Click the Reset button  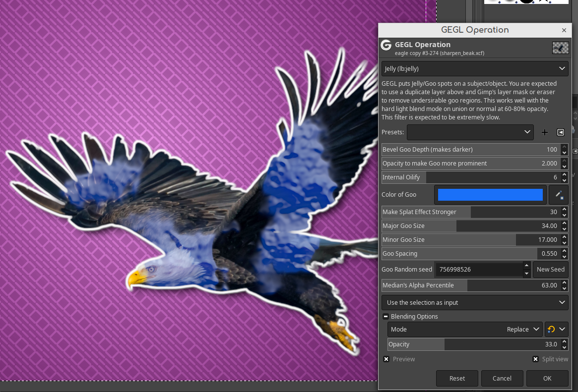click(x=457, y=379)
